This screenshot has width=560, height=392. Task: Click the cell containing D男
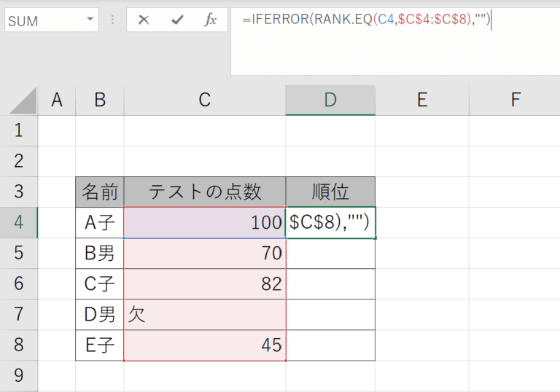[100, 315]
